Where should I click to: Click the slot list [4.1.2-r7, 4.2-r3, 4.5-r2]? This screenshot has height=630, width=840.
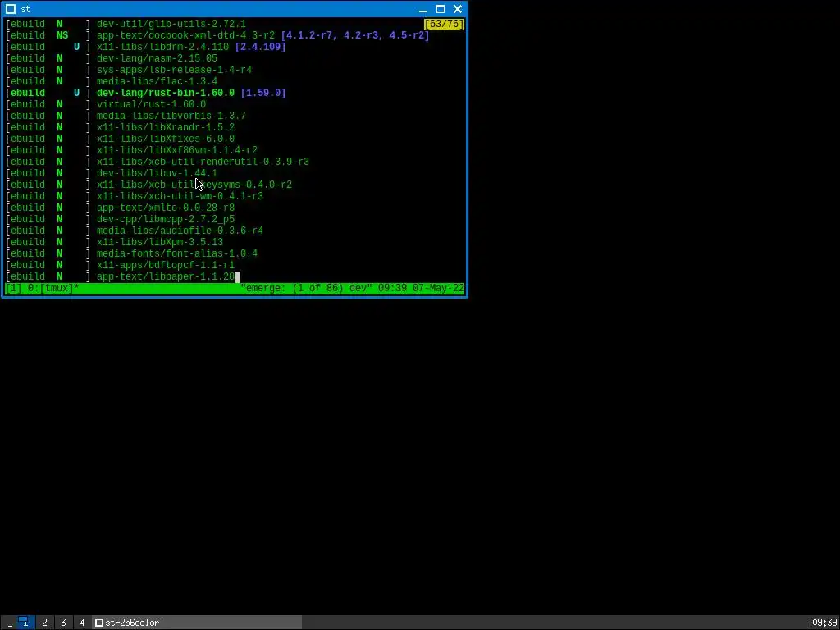point(355,35)
